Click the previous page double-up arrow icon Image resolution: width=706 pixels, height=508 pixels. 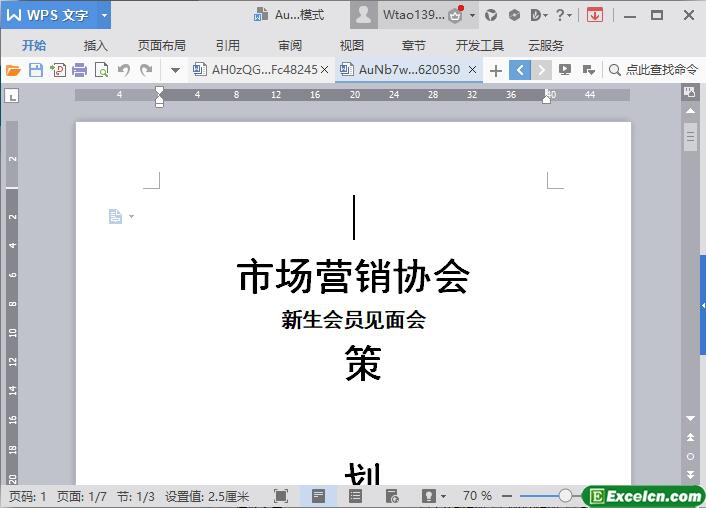click(690, 437)
